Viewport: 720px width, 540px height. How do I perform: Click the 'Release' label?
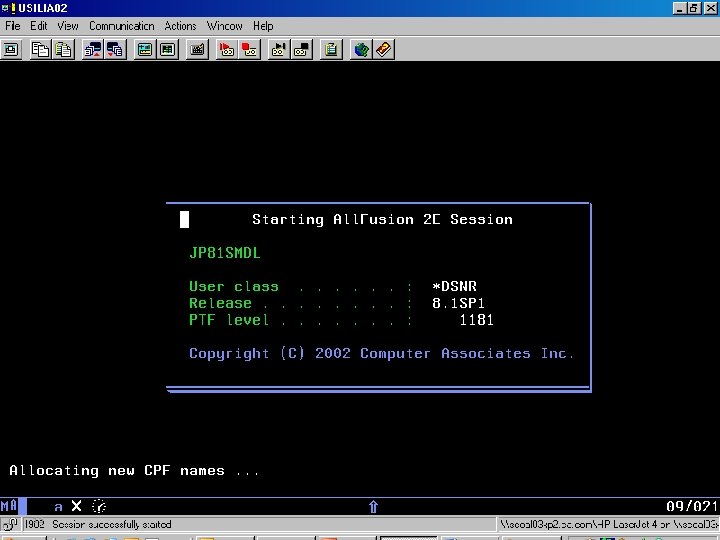pyautogui.click(x=220, y=303)
